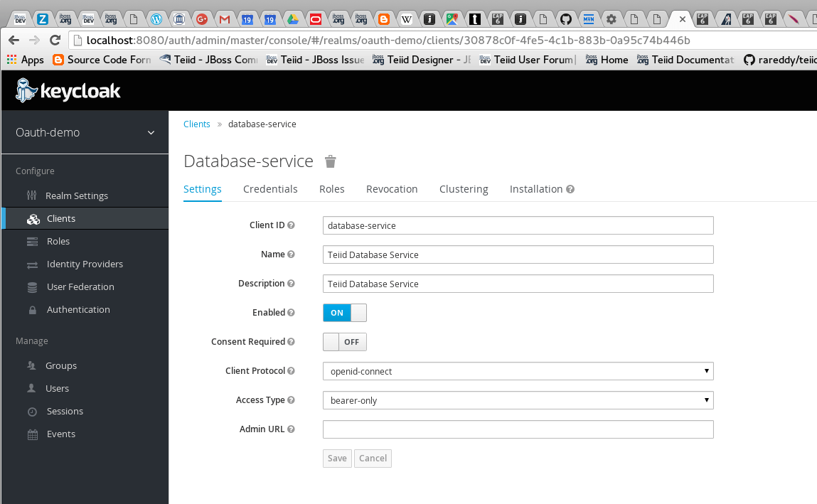The width and height of the screenshot is (817, 504).
Task: Select Authentication in the sidebar
Action: pos(78,309)
